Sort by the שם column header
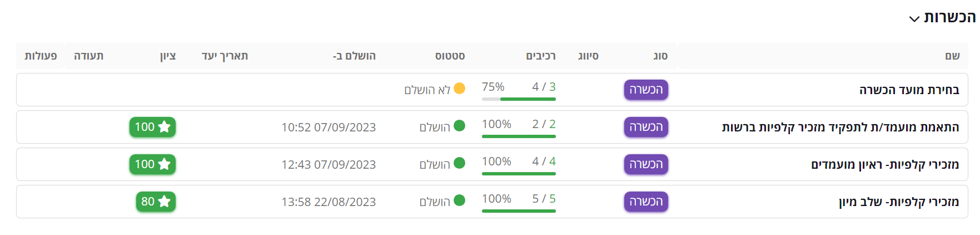The width and height of the screenshot is (980, 235). click(952, 56)
